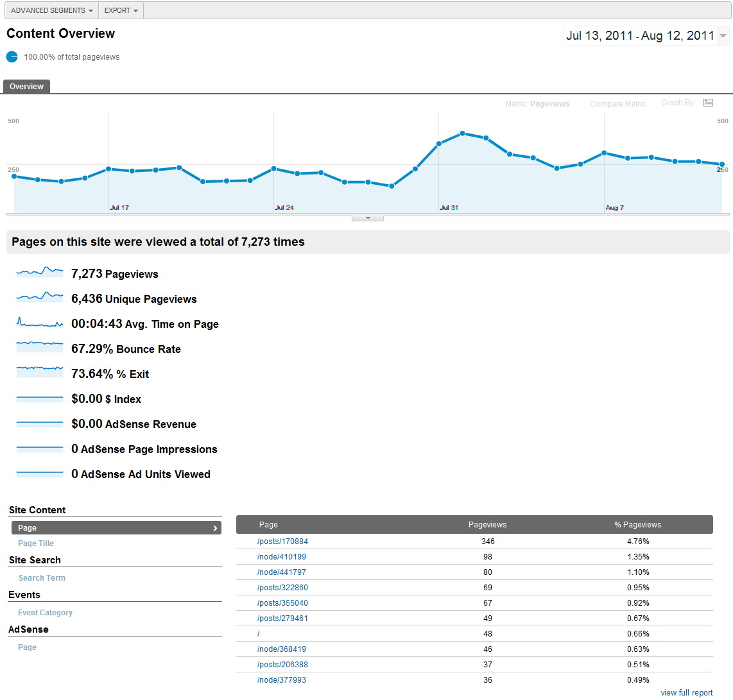Click 0 AdSense Ad Units Viewed metric
Screen dimensions: 733x700
coord(141,474)
